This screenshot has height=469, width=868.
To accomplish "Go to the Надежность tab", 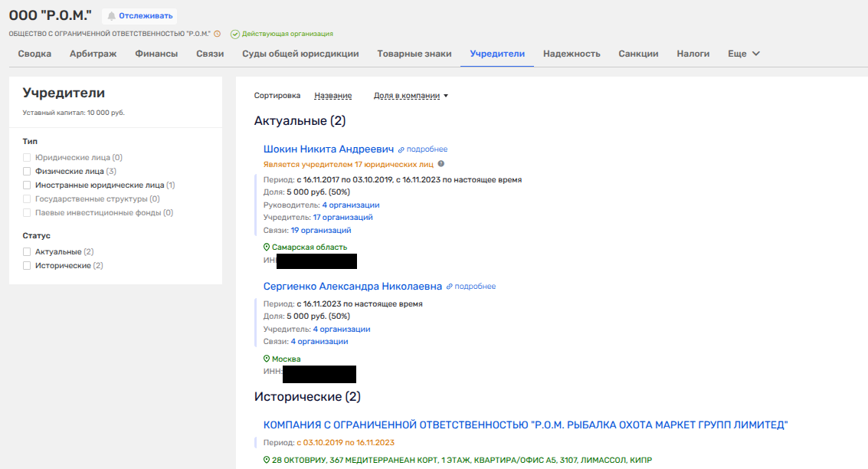I will point(572,54).
